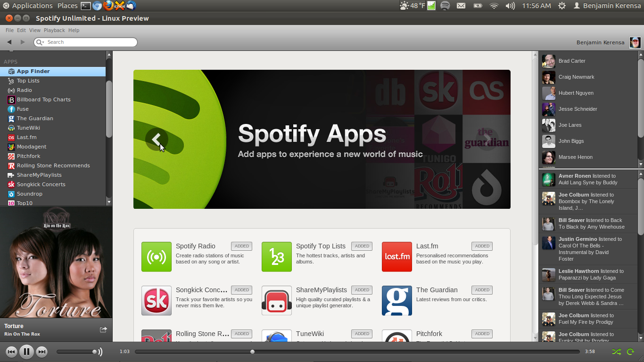
Task: Open The Guardian in the sidebar list
Action: point(53,118)
